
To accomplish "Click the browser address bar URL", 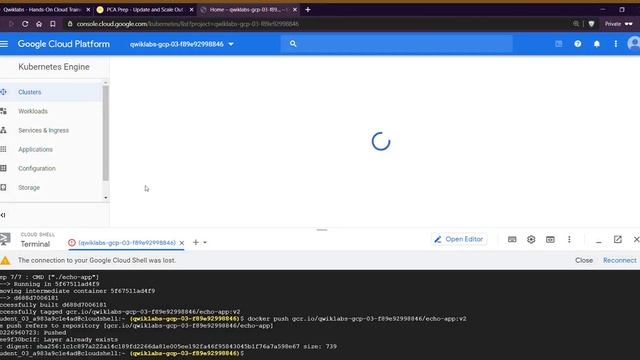I will [x=188, y=24].
